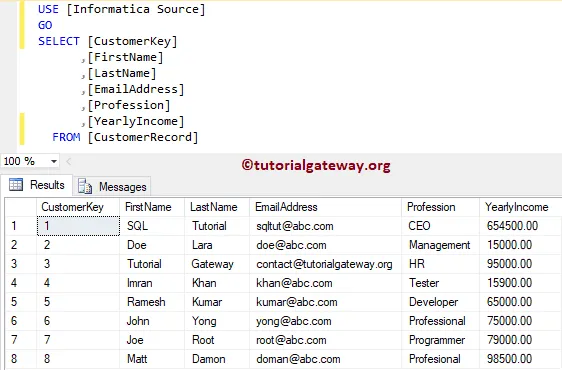This screenshot has width=562, height=370.
Task: Select the cell 'John'
Action: point(152,321)
